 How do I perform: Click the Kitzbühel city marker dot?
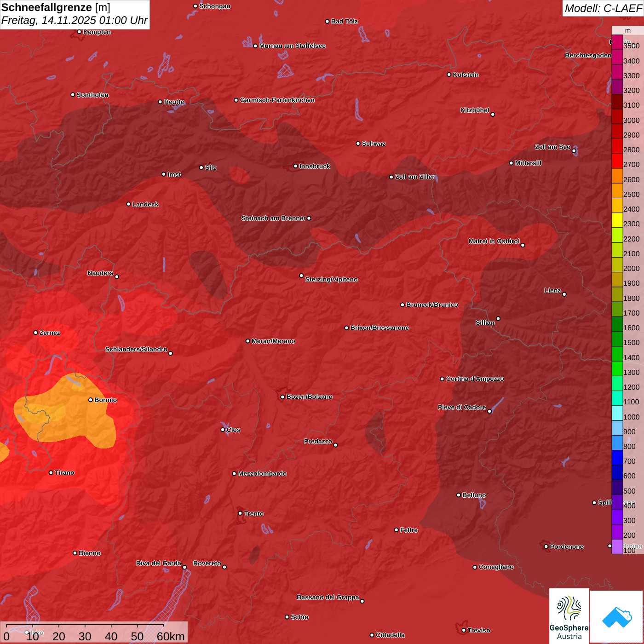[x=493, y=114]
